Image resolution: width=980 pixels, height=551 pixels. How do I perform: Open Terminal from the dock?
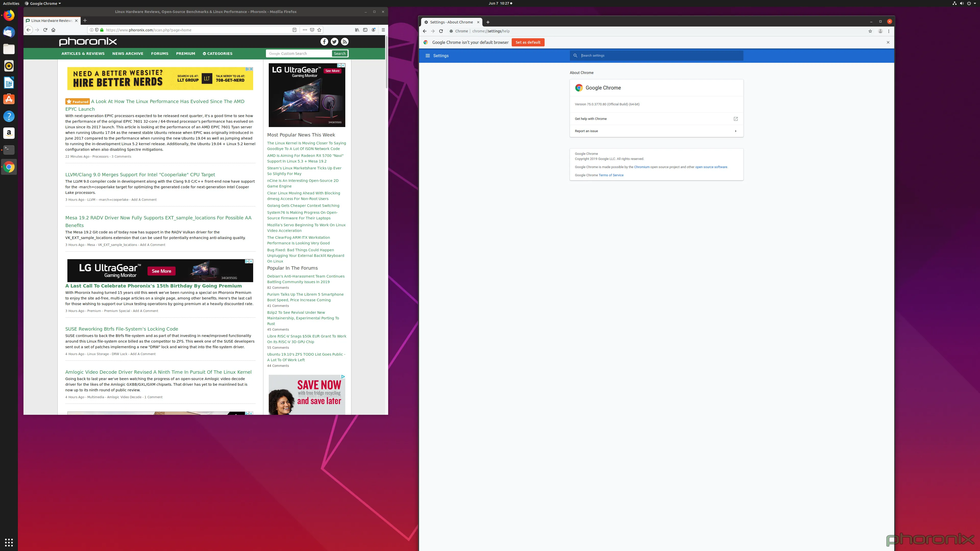pyautogui.click(x=9, y=150)
